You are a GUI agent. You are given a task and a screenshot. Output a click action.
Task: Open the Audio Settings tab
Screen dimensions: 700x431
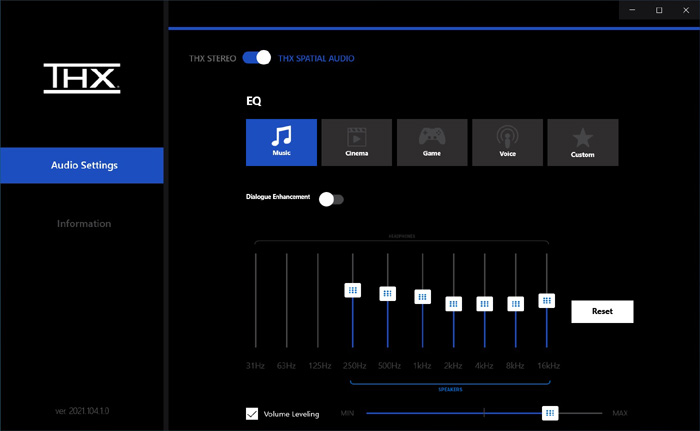point(82,165)
